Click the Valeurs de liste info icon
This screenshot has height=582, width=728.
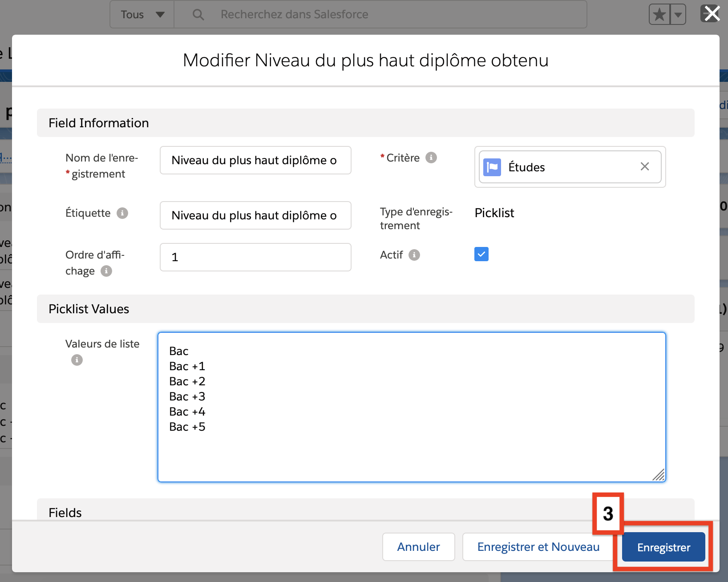[x=77, y=360]
